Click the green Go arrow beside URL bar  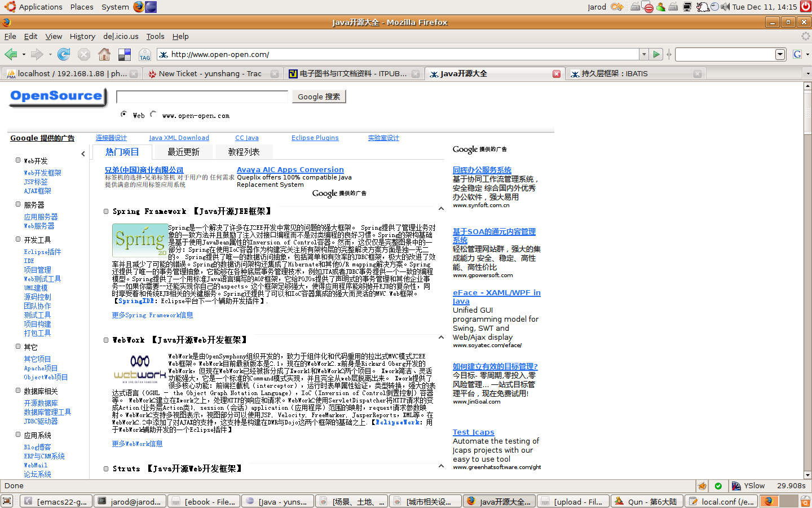point(656,54)
